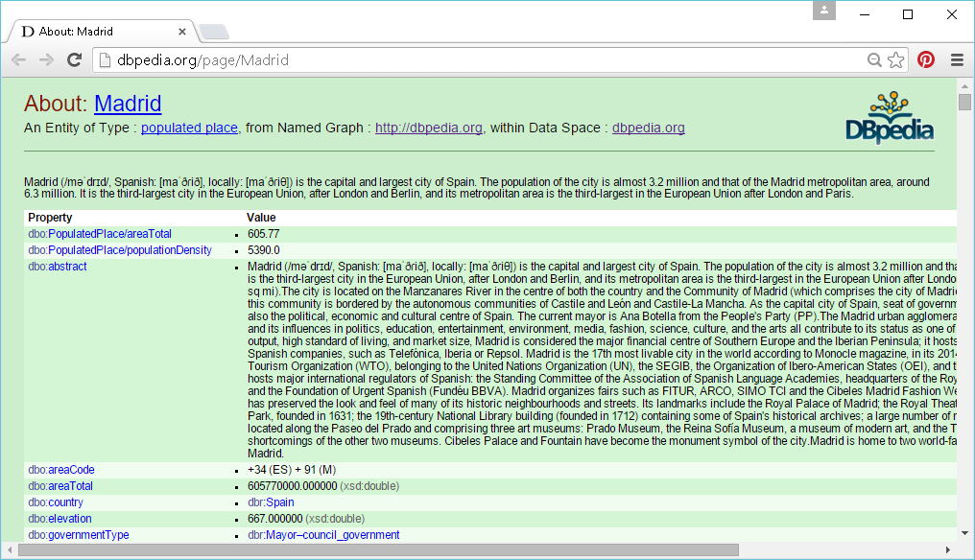Open the dbo:country property link
Screen dimensions: 975x560
(x=56, y=502)
